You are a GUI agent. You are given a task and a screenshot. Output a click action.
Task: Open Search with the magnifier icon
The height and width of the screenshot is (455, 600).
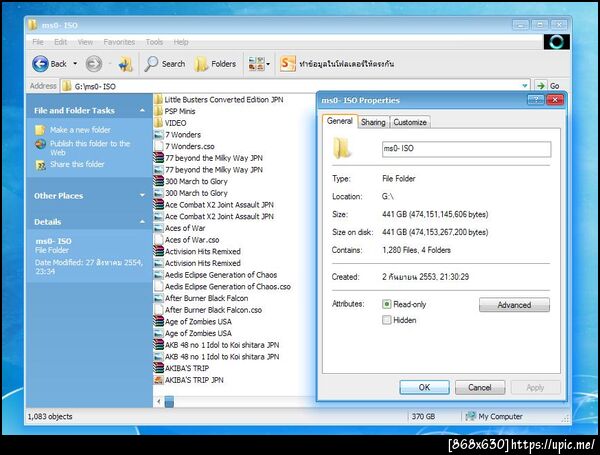pos(151,64)
